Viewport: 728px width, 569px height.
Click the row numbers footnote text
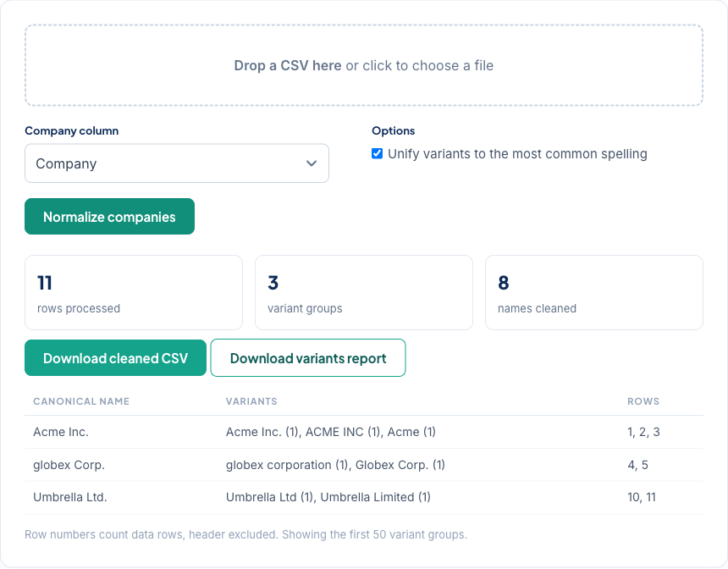click(x=246, y=534)
